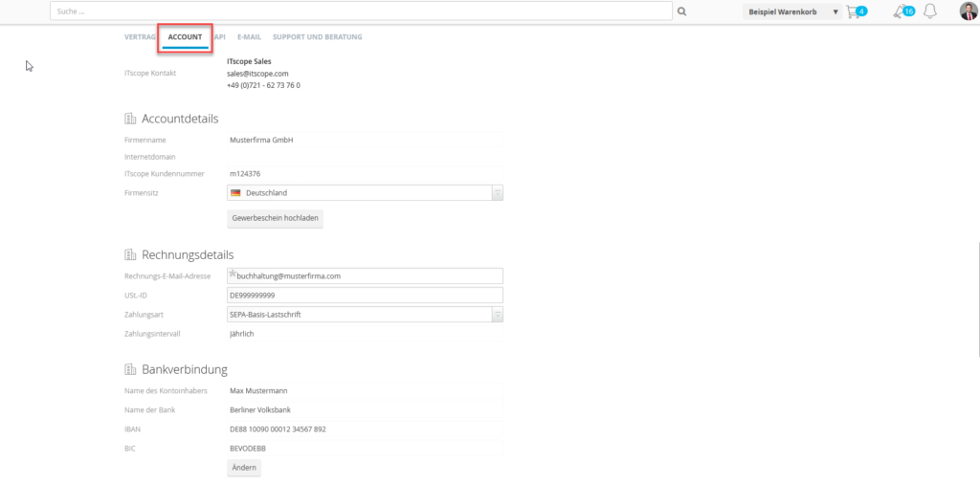
Task: Click the Accountdetails building icon
Action: pos(130,118)
